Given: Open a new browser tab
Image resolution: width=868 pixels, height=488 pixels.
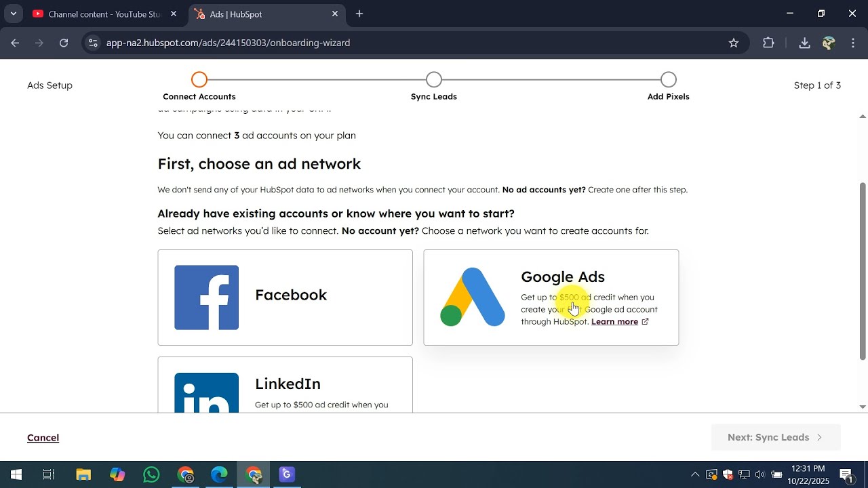Looking at the screenshot, I should [x=359, y=14].
